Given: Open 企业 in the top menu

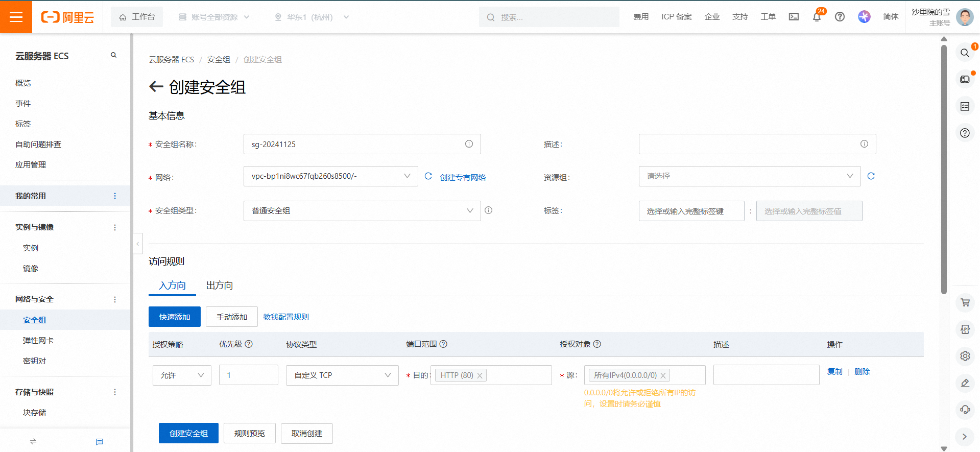Looking at the screenshot, I should click(712, 17).
